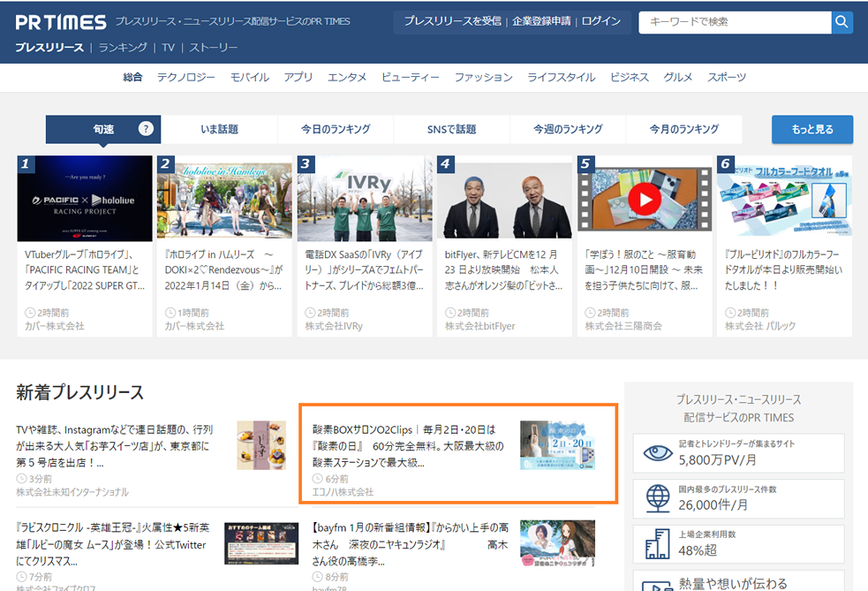This screenshot has width=868, height=591.
Task: Click the eye icon for PV stats
Action: tap(657, 453)
